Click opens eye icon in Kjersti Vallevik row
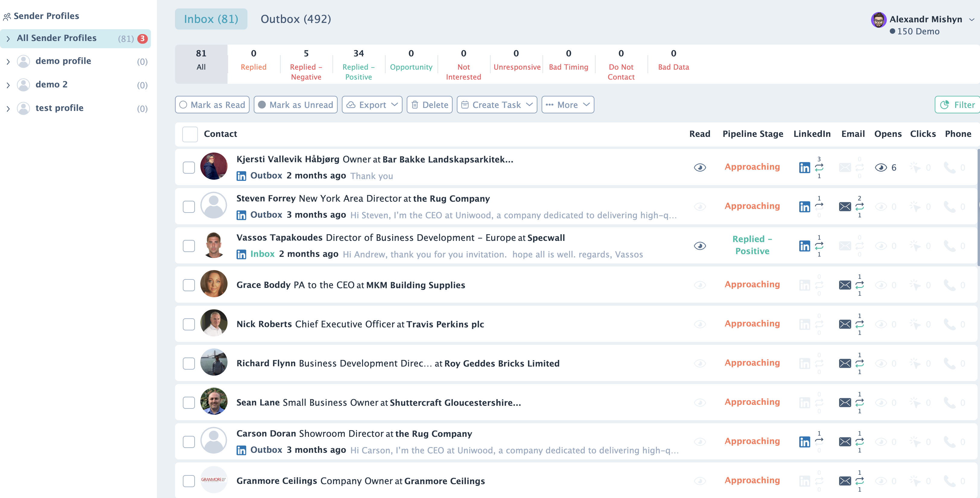 click(881, 168)
